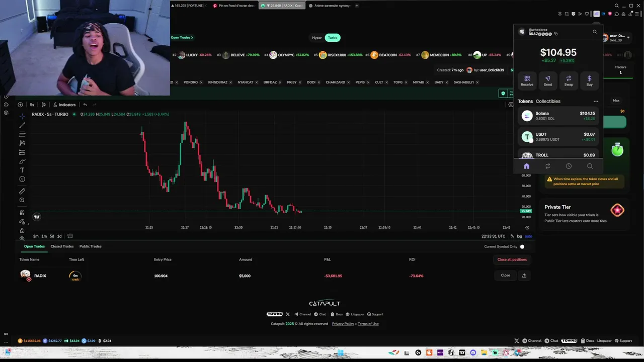Viewport: 644px width, 362px height.
Task: Open the forecasting and measurement tool
Action: tap(22, 152)
